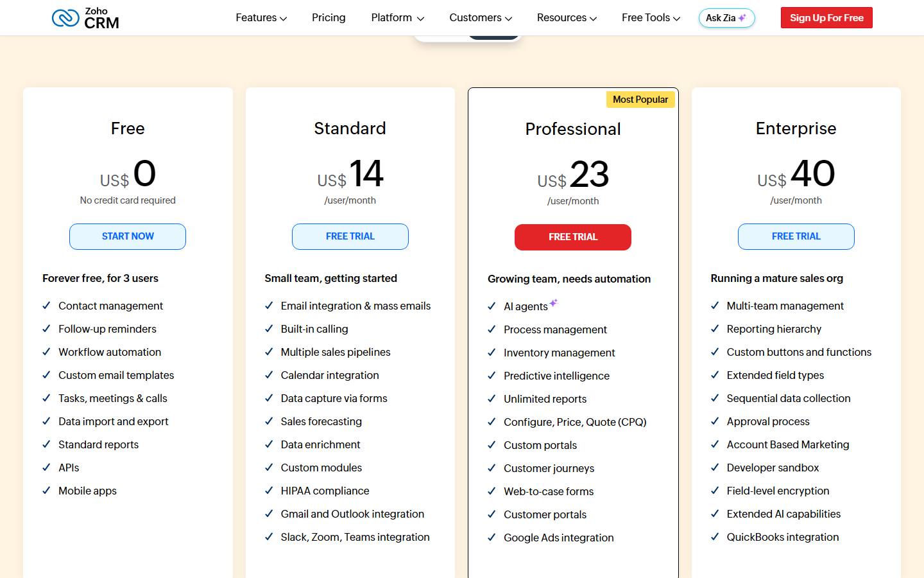Screen dimensions: 924x578
Task: Click Workflow automation feature
Action: 110,352
